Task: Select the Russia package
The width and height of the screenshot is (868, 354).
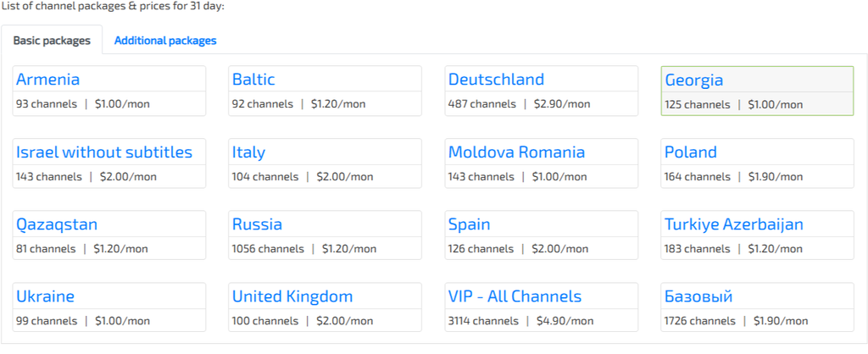Action: click(257, 224)
